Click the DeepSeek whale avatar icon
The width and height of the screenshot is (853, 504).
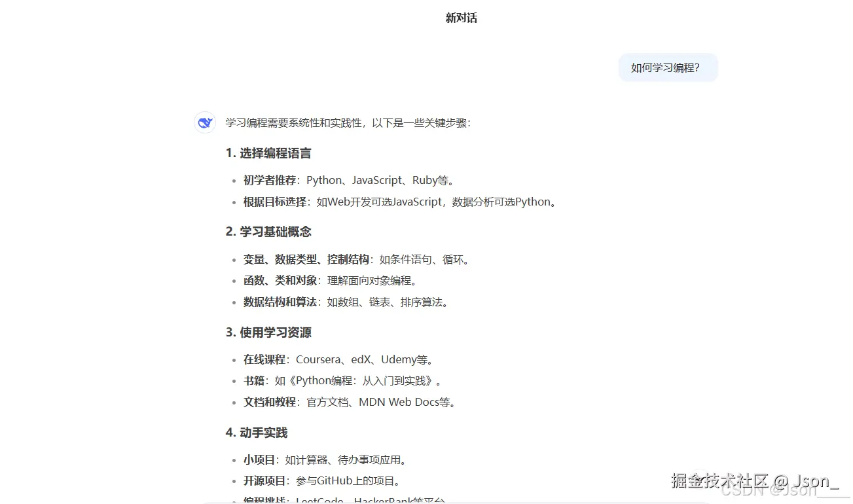205,122
